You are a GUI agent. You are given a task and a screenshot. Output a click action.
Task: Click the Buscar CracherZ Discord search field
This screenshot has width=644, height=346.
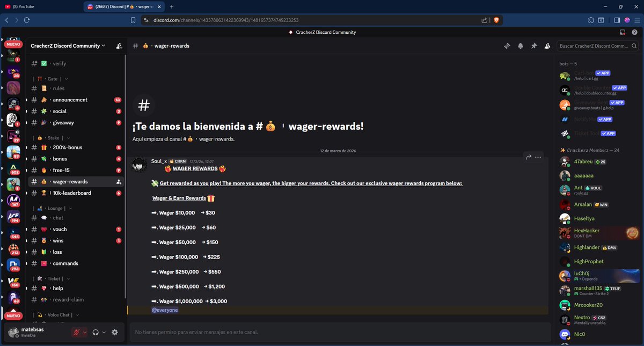(x=598, y=46)
